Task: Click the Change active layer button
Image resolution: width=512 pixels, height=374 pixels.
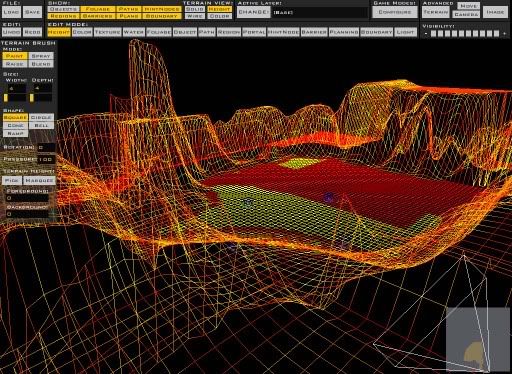Action: pos(254,12)
